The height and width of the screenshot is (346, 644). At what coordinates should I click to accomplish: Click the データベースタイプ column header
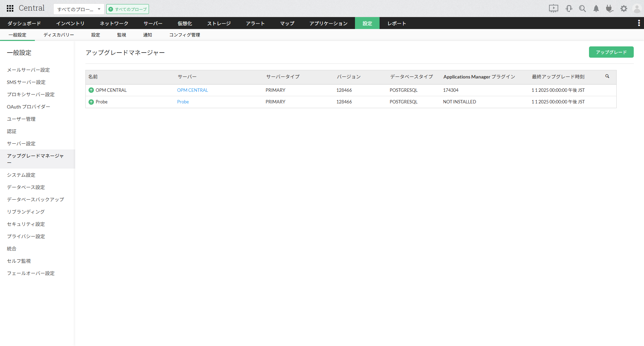click(x=411, y=77)
